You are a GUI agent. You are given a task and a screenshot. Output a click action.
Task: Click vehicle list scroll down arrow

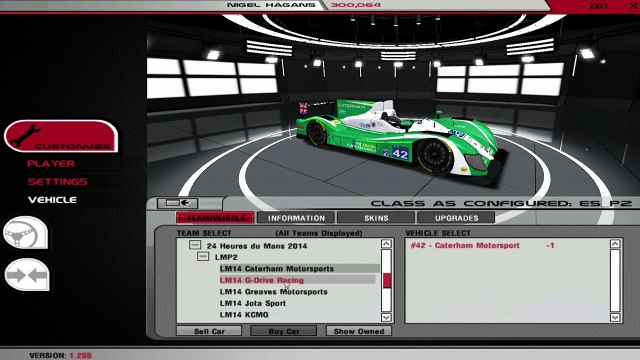[615, 317]
